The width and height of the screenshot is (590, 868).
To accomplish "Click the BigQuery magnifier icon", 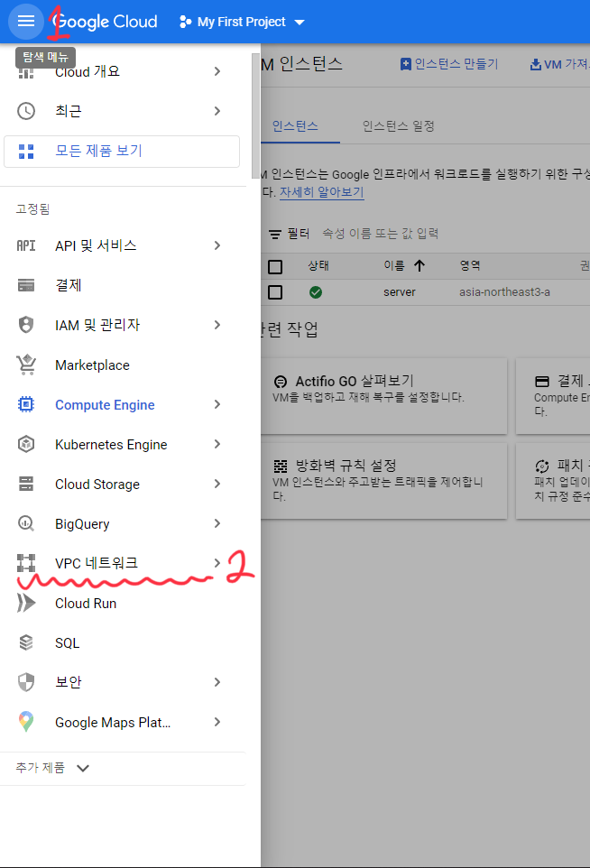I will (x=26, y=523).
